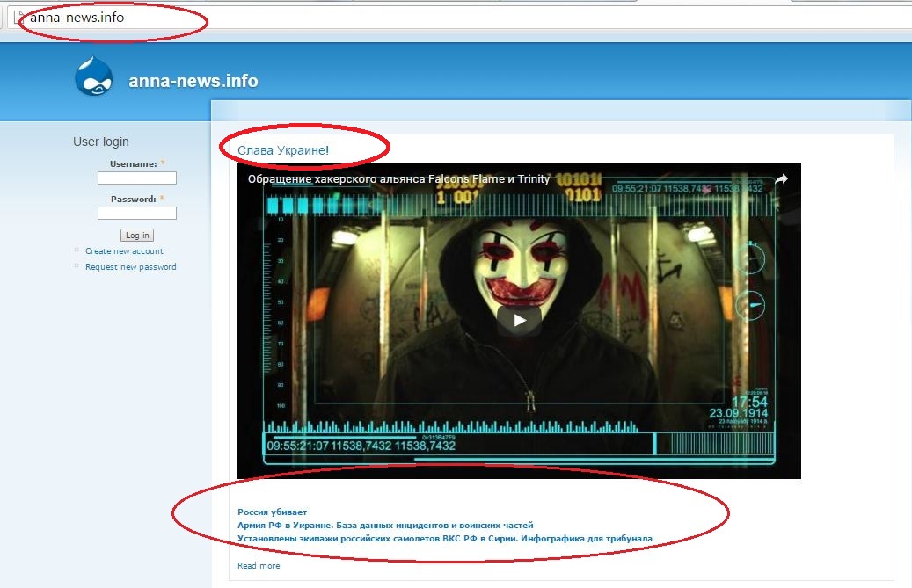The width and height of the screenshot is (912, 588).
Task: Open the 'Установлены экипажи российских самолетов' link
Action: [444, 538]
